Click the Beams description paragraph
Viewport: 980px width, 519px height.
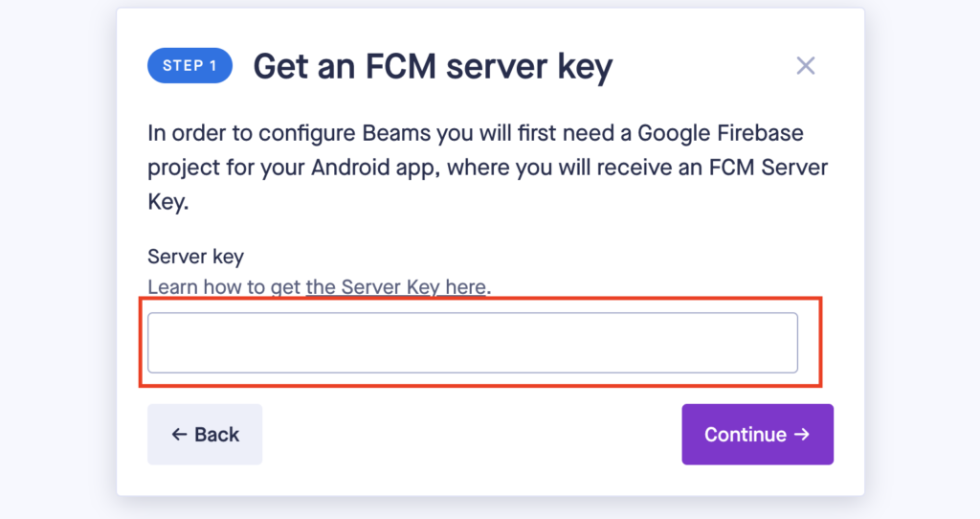point(487,168)
